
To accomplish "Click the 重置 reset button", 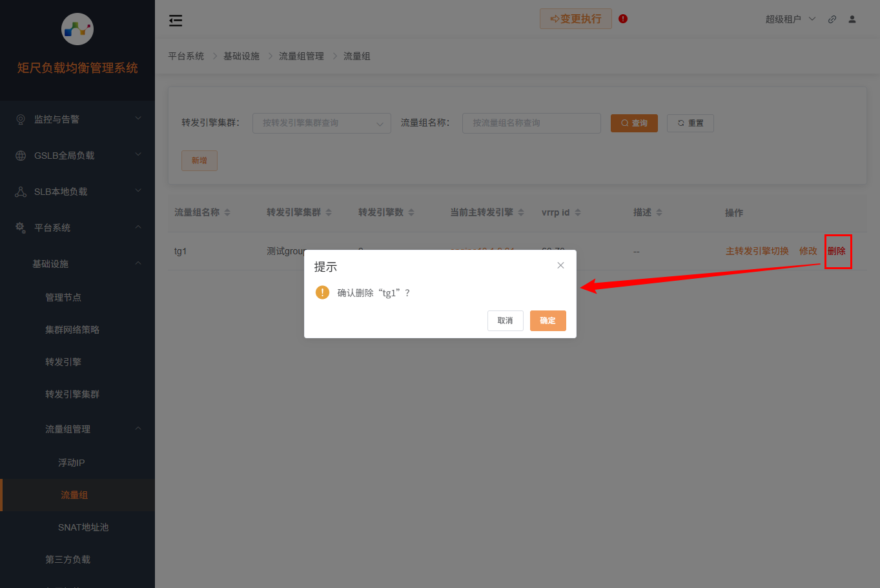I will point(690,123).
